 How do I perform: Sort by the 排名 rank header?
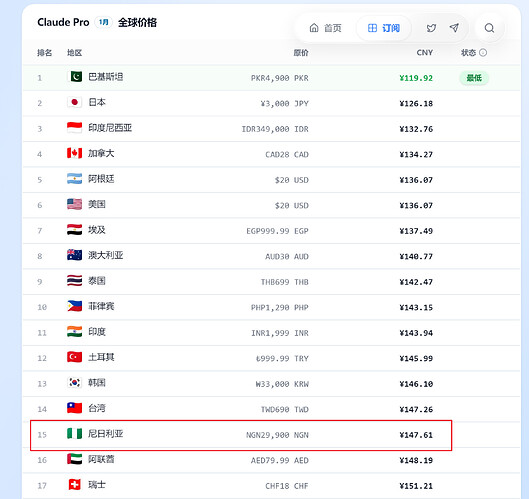coord(45,53)
